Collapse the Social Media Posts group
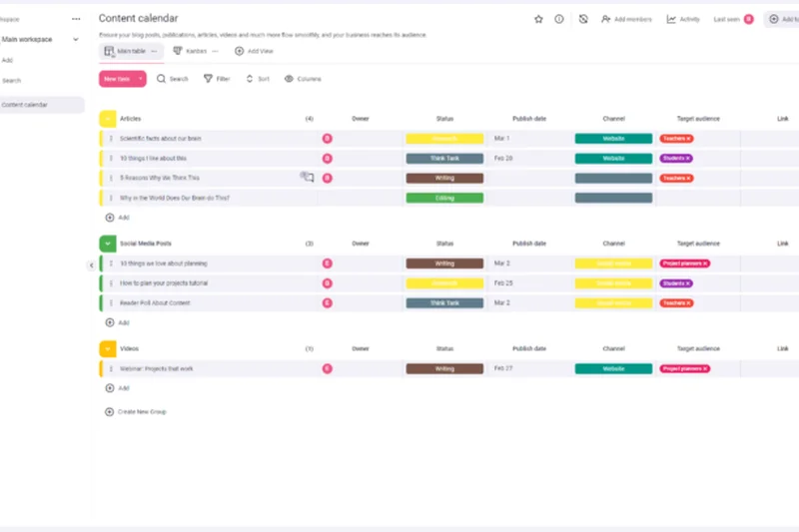The image size is (799, 532). (x=107, y=244)
